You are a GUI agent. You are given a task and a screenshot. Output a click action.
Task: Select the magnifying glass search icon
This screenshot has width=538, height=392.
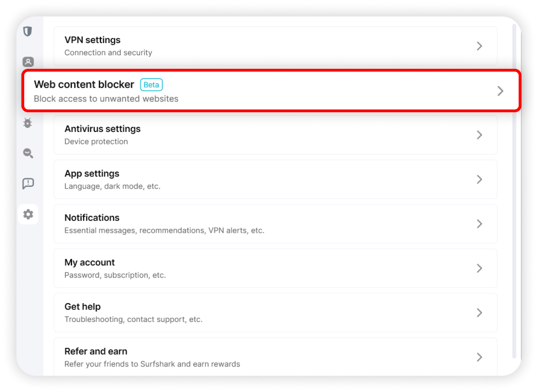[x=28, y=153]
